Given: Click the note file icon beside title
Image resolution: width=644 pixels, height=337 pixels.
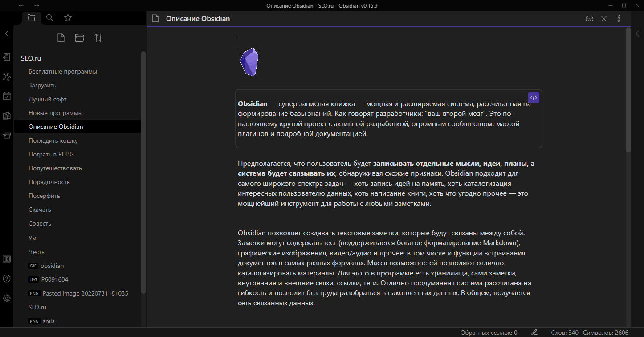Looking at the screenshot, I should point(155,19).
